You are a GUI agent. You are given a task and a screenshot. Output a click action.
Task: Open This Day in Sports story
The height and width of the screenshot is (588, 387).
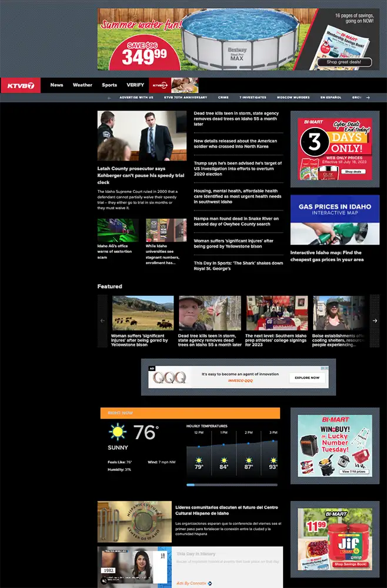238,266
